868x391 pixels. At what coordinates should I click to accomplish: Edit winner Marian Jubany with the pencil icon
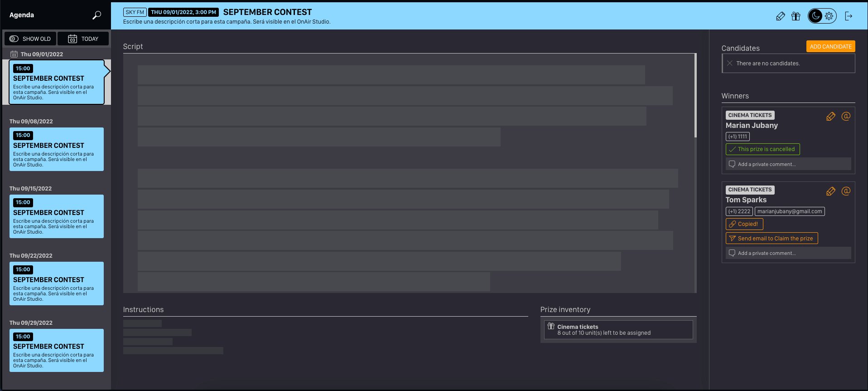tap(831, 117)
